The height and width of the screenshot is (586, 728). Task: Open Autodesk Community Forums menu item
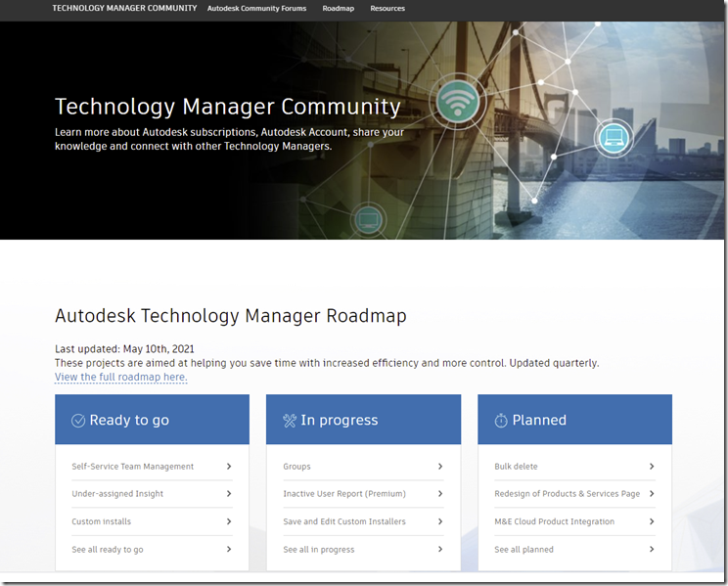[x=256, y=9]
